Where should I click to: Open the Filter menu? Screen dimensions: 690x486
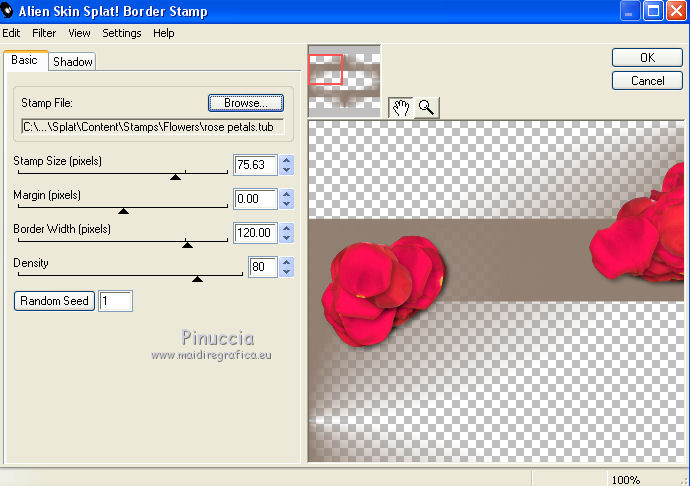pos(44,33)
